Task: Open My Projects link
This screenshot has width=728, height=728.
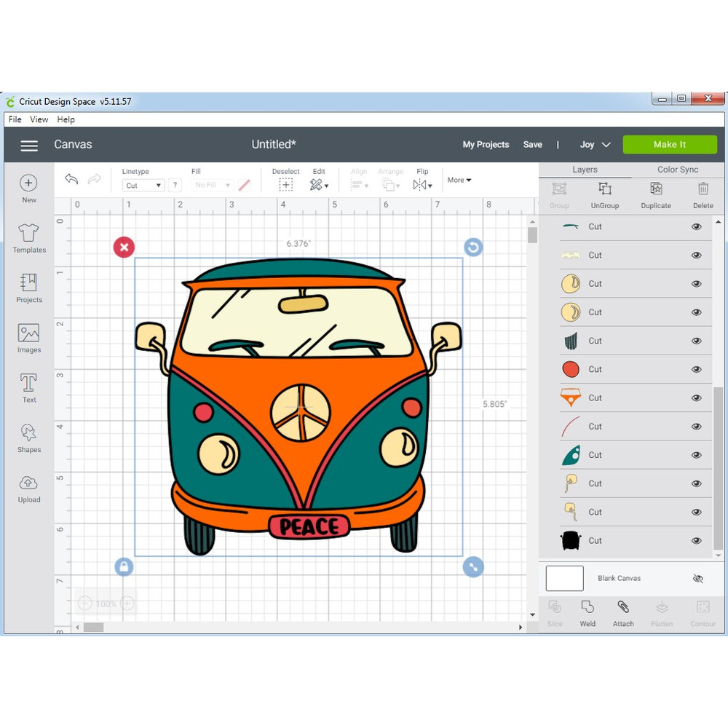Action: click(x=486, y=144)
